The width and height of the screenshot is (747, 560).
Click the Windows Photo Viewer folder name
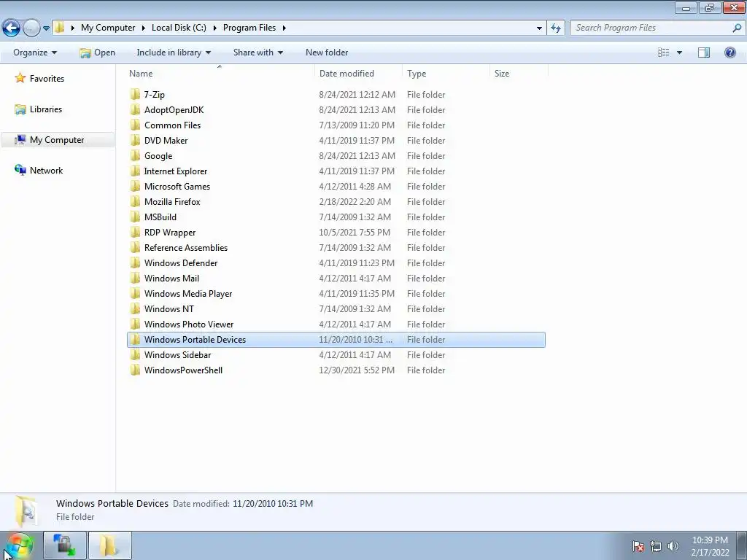[189, 324]
